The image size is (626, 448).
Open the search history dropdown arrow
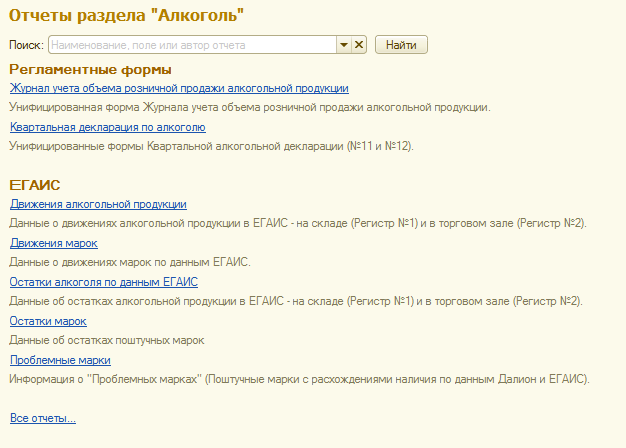point(344,45)
